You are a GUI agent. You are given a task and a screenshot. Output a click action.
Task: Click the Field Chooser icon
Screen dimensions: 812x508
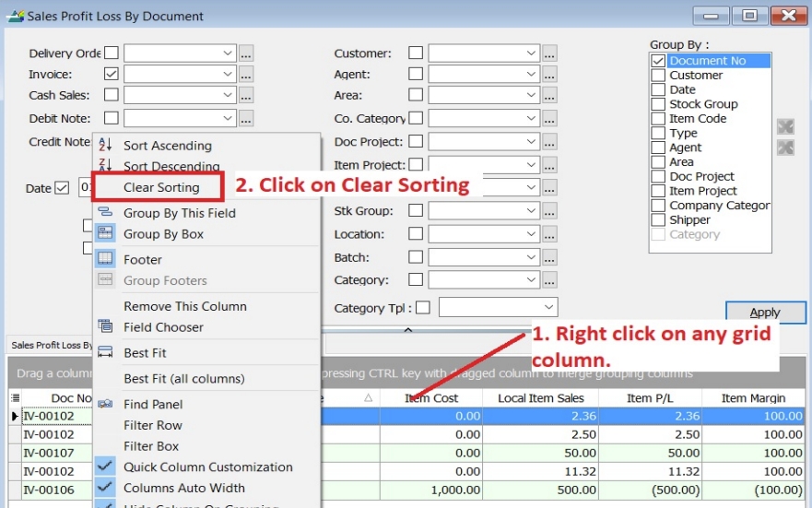[105, 326]
